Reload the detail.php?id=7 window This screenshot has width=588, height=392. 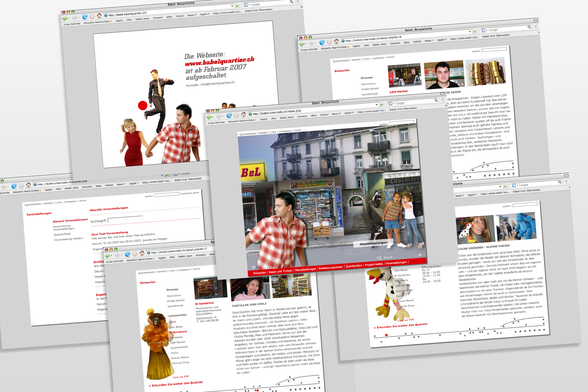point(127,254)
